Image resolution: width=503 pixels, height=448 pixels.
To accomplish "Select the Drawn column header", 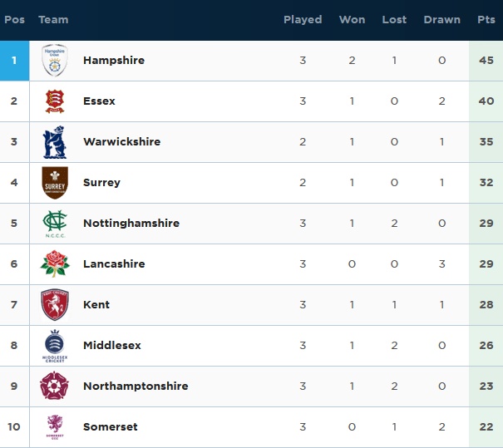I will pyautogui.click(x=441, y=20).
